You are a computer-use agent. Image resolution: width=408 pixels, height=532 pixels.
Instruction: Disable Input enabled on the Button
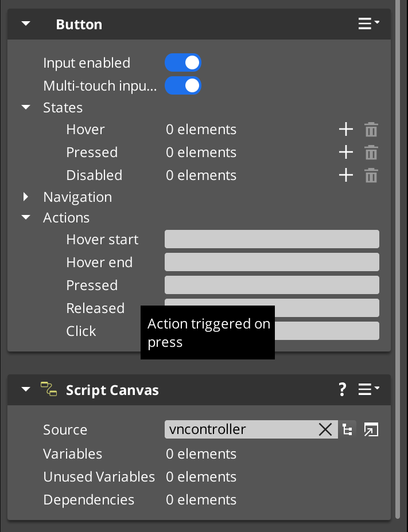tap(183, 62)
